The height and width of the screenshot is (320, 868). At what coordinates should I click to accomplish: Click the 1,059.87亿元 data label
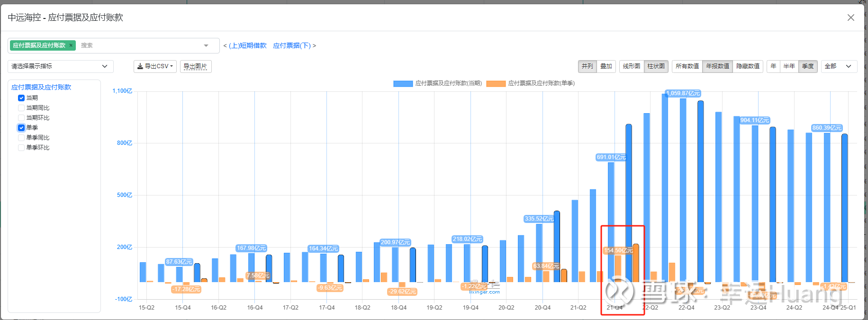[683, 93]
